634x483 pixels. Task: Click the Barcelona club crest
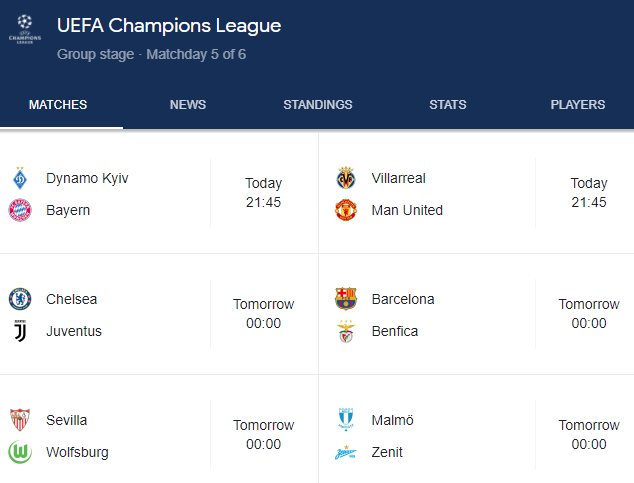click(x=346, y=299)
